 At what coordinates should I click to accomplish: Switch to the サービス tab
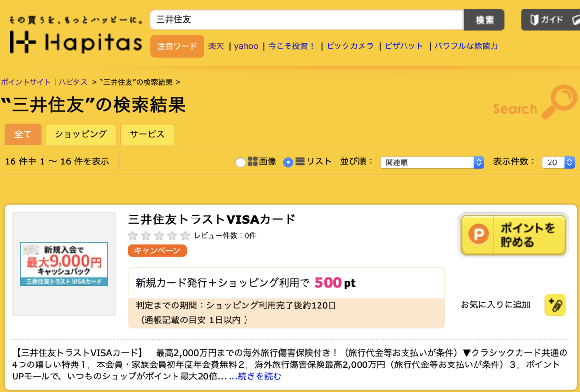pos(147,134)
